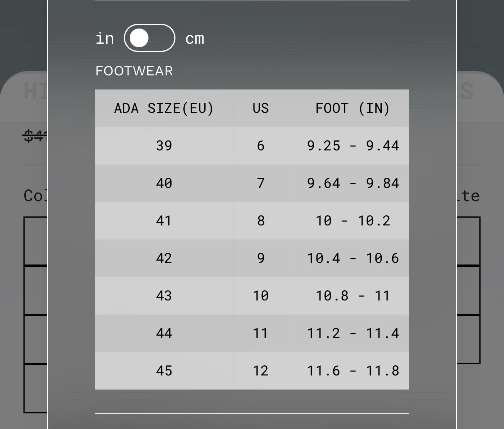This screenshot has height=429, width=504.
Task: Click the US size 10 cell
Action: pos(261,296)
